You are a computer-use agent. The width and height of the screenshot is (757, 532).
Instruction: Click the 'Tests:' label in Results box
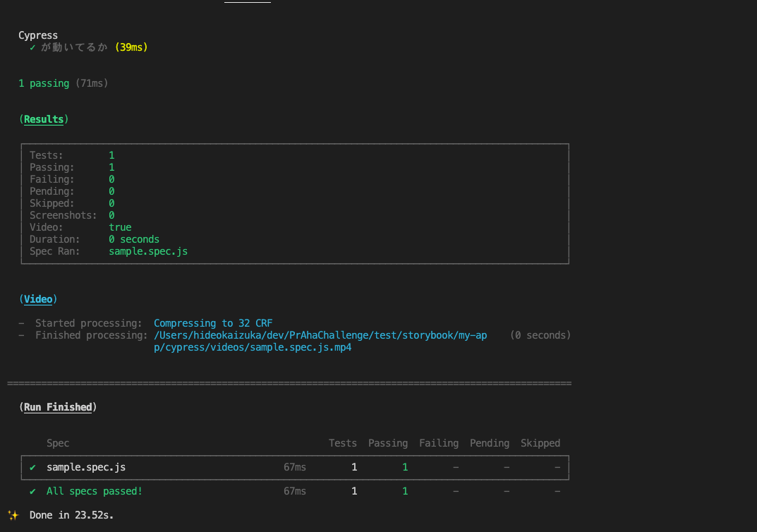(47, 155)
